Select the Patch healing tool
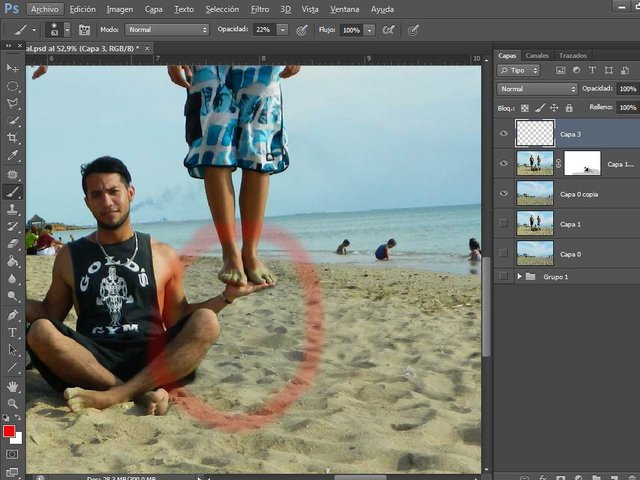Viewport: 640px width, 480px height. pos(12,174)
